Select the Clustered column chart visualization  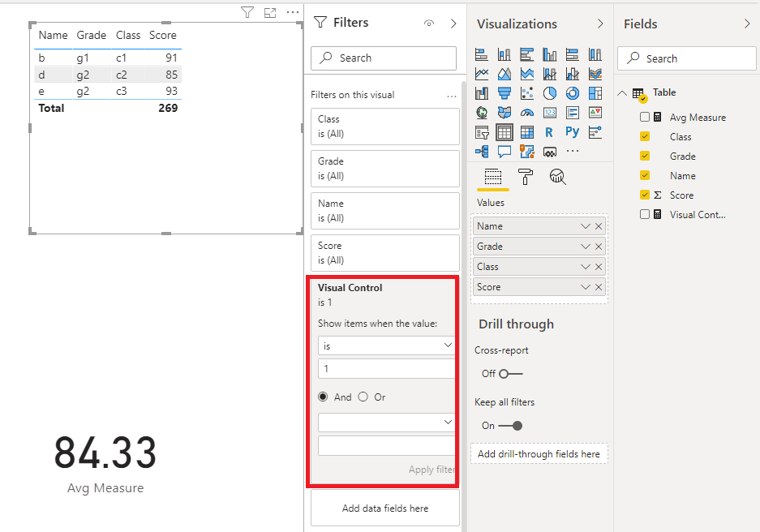(x=550, y=55)
